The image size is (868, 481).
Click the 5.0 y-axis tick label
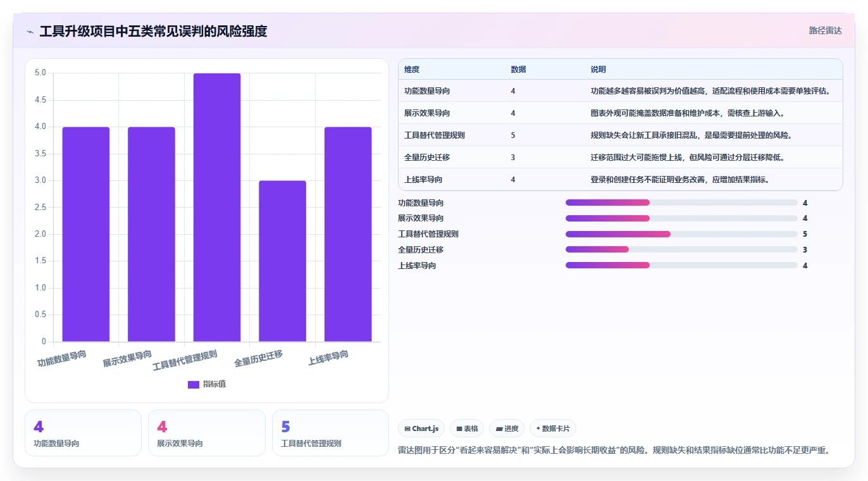(40, 73)
